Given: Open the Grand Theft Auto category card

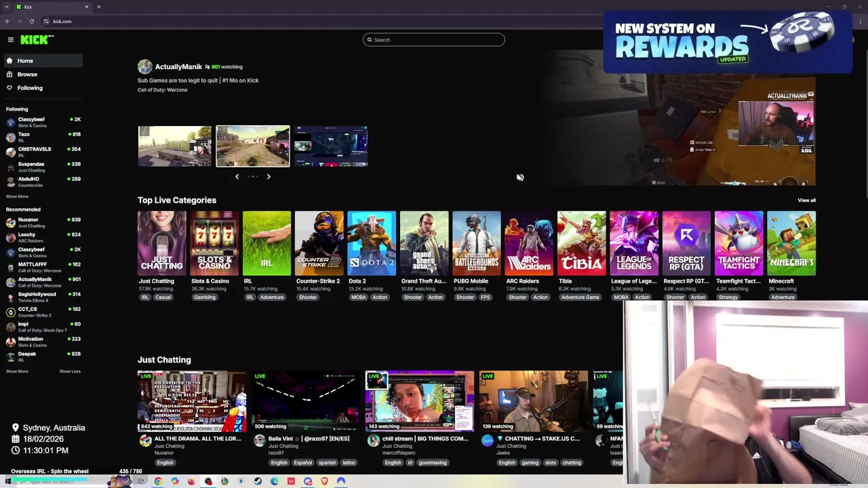Looking at the screenshot, I should coord(424,243).
